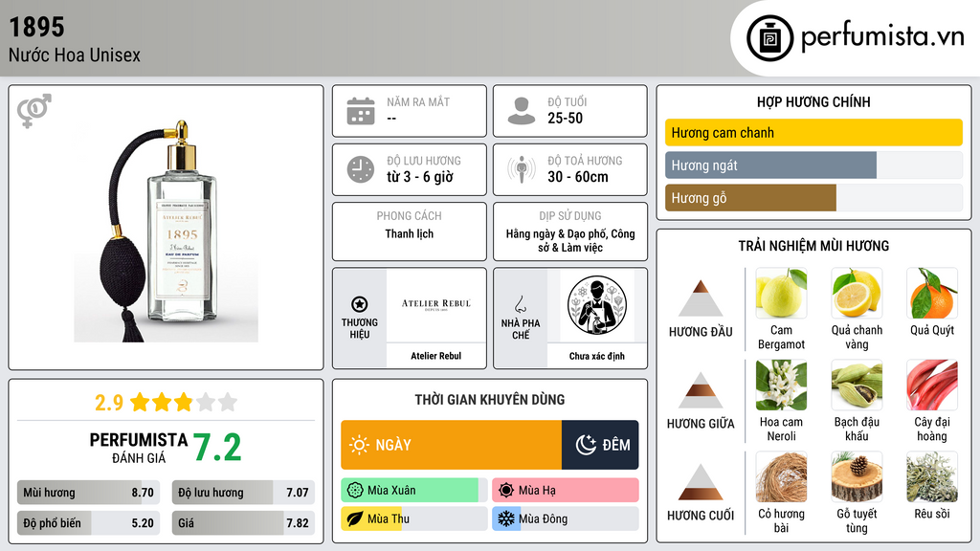Click the Trải nghiệm mùi hương heading
Viewport: 980px width, 551px height.
[813, 246]
